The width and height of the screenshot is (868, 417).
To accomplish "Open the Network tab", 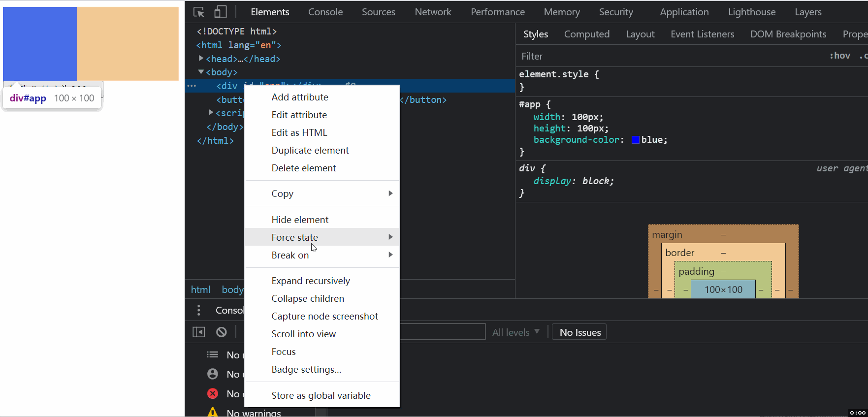I will (x=433, y=12).
